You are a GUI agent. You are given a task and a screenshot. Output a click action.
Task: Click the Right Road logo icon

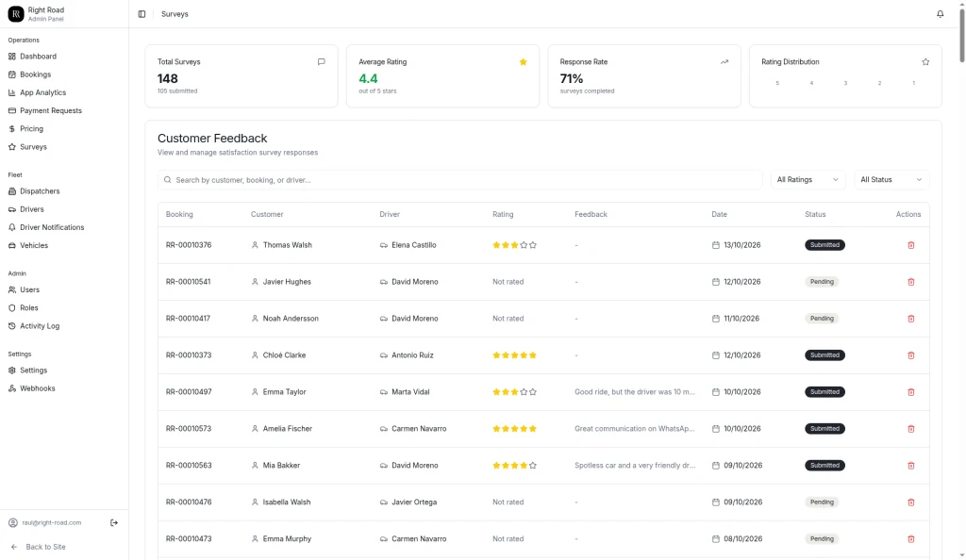tap(16, 13)
